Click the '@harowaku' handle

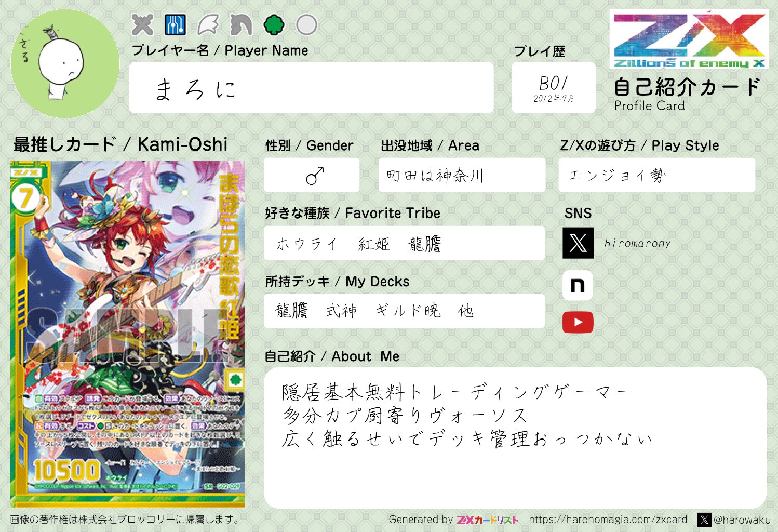[742, 520]
